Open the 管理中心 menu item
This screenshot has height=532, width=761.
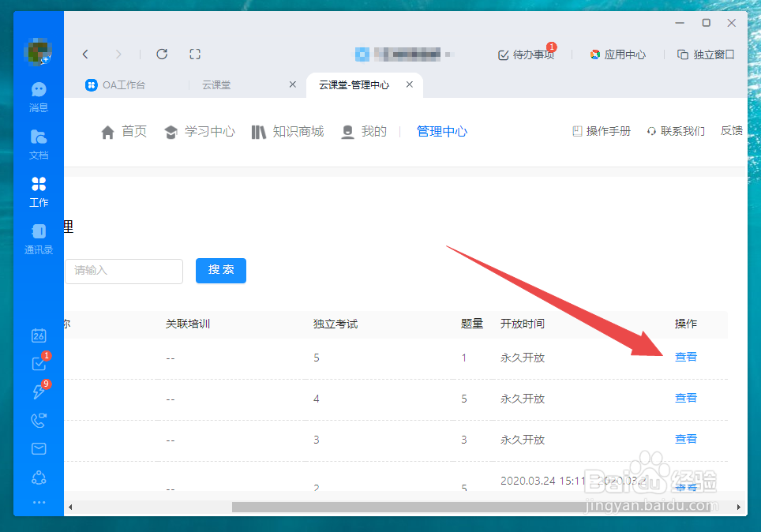(442, 132)
